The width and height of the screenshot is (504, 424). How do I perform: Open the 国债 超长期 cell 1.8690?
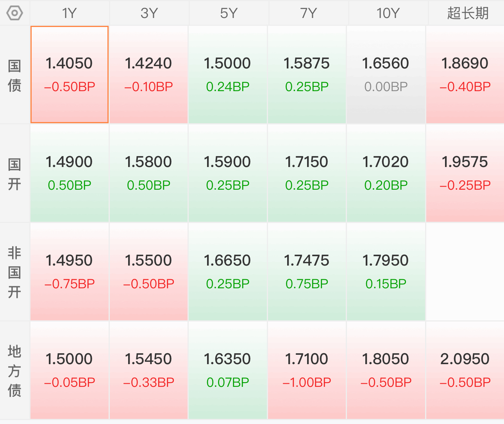(465, 75)
